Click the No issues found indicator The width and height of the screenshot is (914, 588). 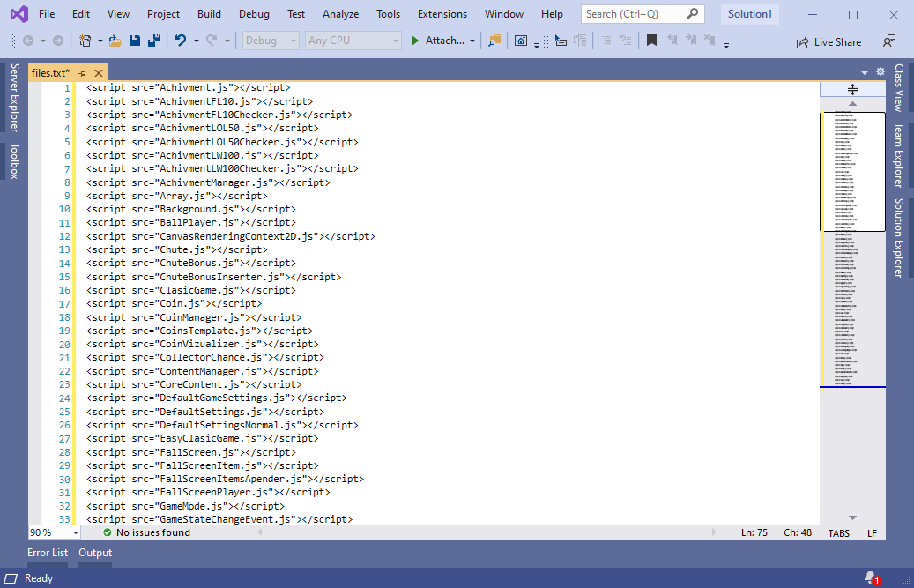pos(147,532)
